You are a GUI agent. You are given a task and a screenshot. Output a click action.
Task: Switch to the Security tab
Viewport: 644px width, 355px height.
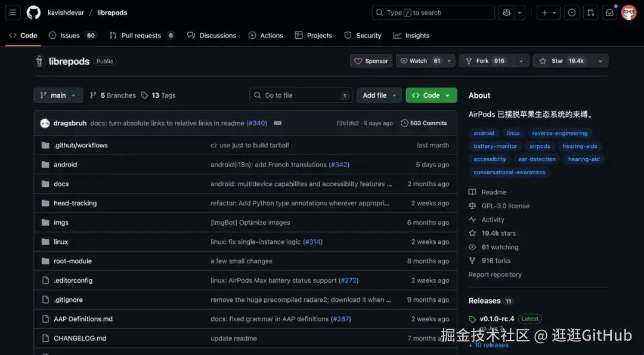coord(363,35)
